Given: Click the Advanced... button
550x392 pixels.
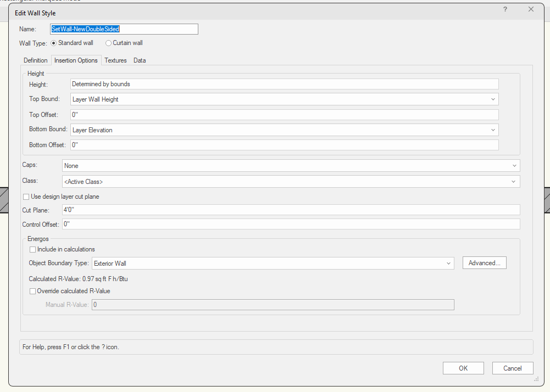Looking at the screenshot, I should click(484, 263).
